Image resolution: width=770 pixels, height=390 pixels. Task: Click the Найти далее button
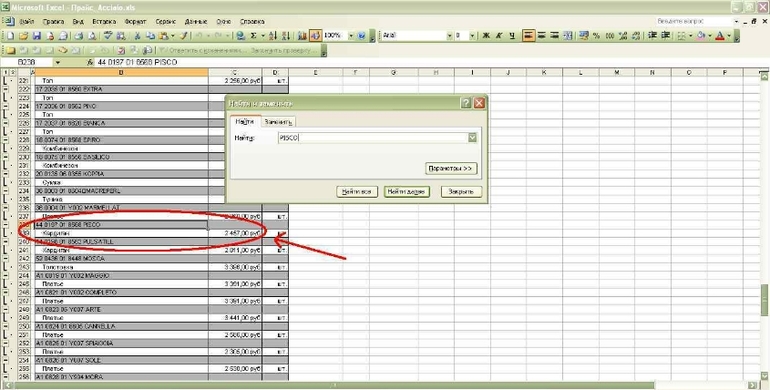407,192
